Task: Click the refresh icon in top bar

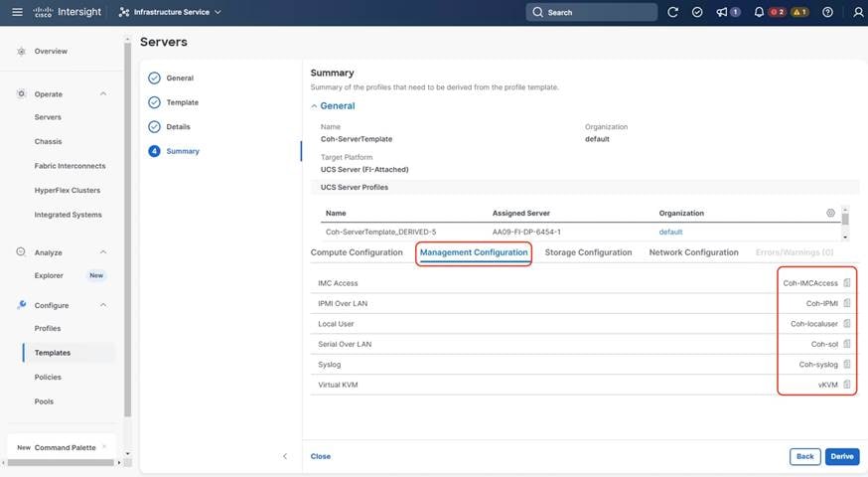Action: (x=672, y=12)
